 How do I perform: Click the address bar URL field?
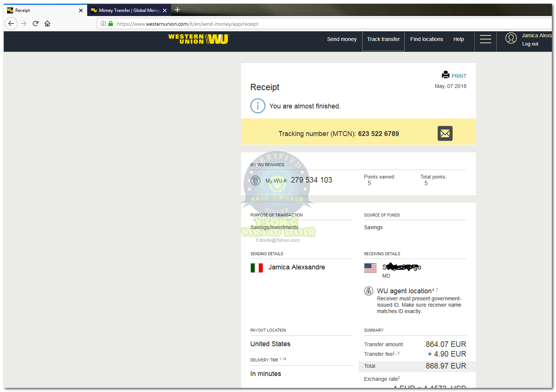(325, 24)
